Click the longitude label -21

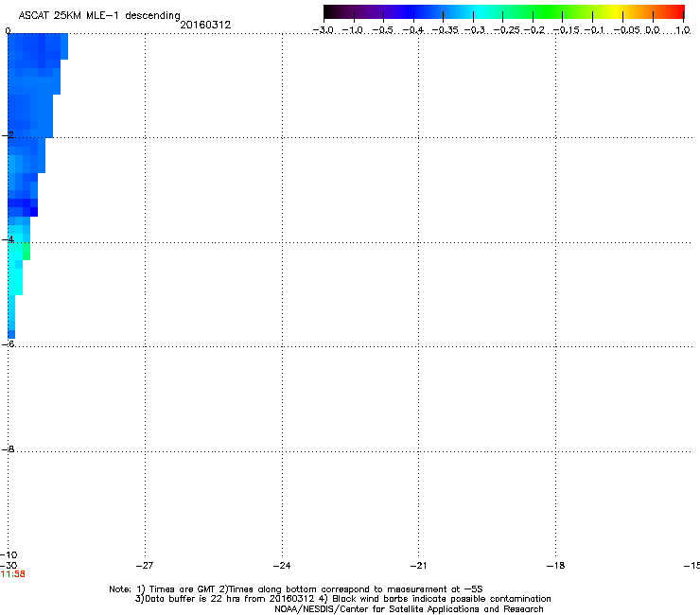[418, 566]
